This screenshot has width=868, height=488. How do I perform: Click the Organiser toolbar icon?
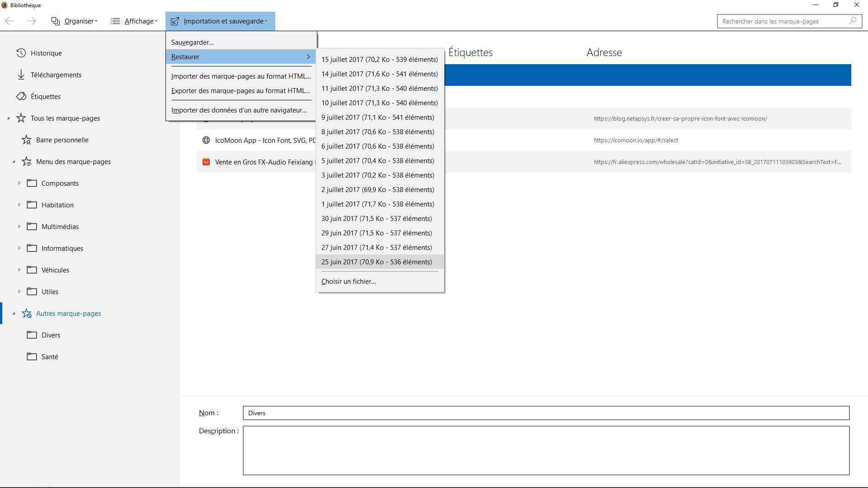point(56,21)
